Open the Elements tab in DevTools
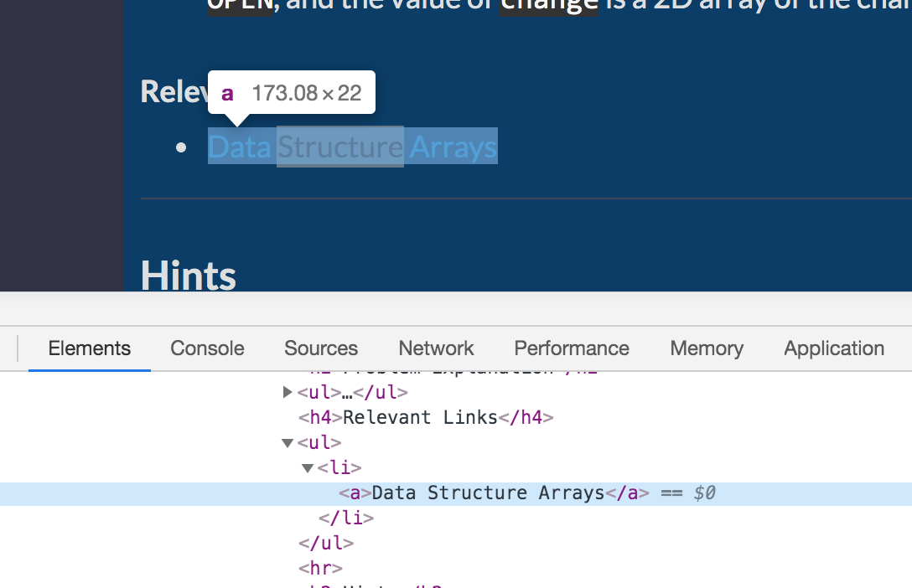Viewport: 912px width, 588px height. pyautogui.click(x=90, y=348)
